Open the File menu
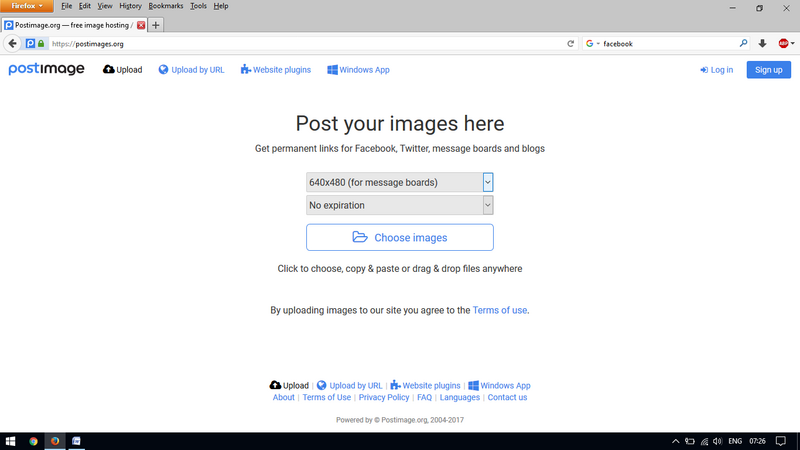The width and height of the screenshot is (800, 450). (x=66, y=6)
